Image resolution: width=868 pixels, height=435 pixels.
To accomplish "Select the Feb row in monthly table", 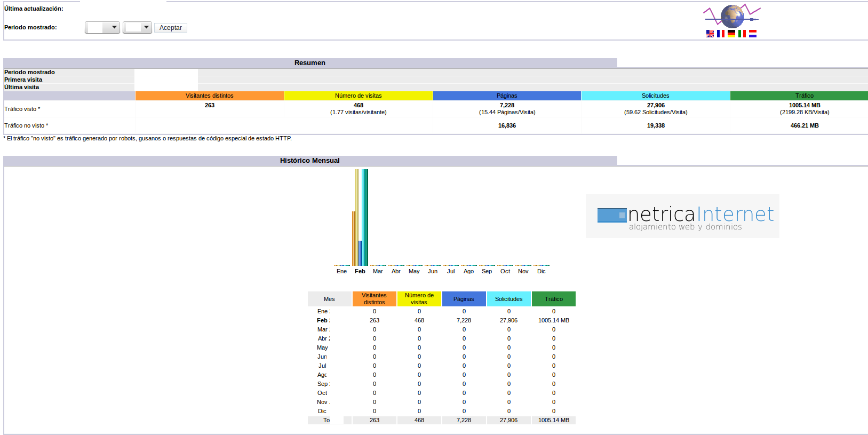I will point(322,321).
